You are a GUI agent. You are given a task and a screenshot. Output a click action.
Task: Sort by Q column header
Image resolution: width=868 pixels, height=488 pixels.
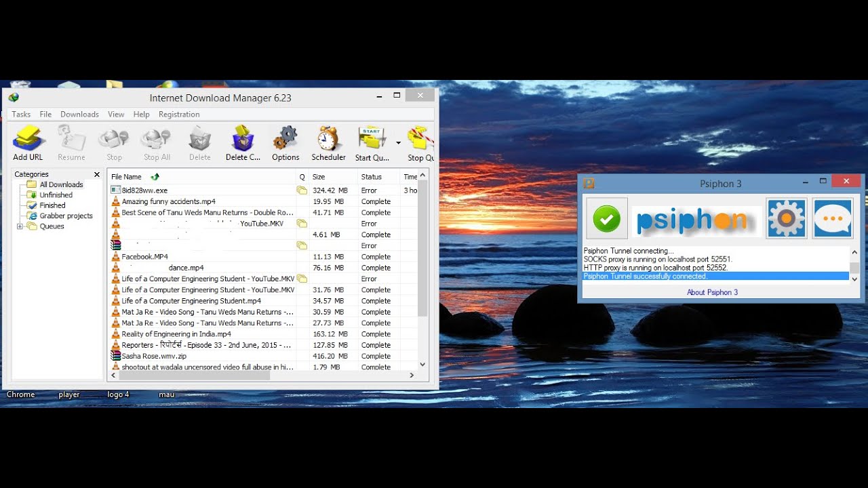302,177
